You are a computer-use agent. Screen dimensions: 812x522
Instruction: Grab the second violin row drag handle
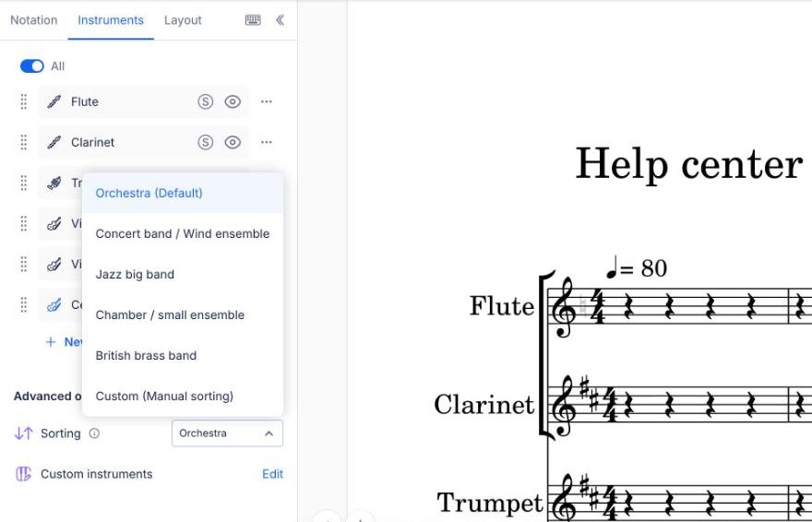point(24,264)
